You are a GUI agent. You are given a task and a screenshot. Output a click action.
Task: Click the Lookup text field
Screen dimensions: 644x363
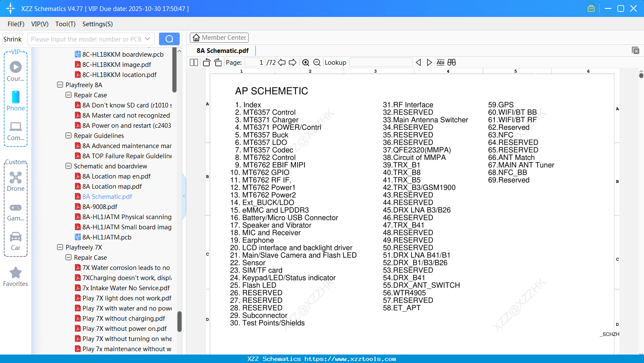[381, 62]
